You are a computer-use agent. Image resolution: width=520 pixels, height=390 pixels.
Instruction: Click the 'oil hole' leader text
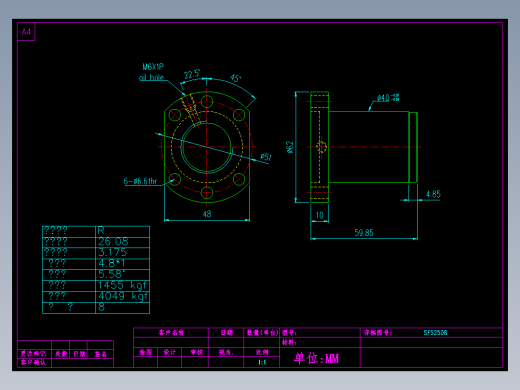pos(151,77)
